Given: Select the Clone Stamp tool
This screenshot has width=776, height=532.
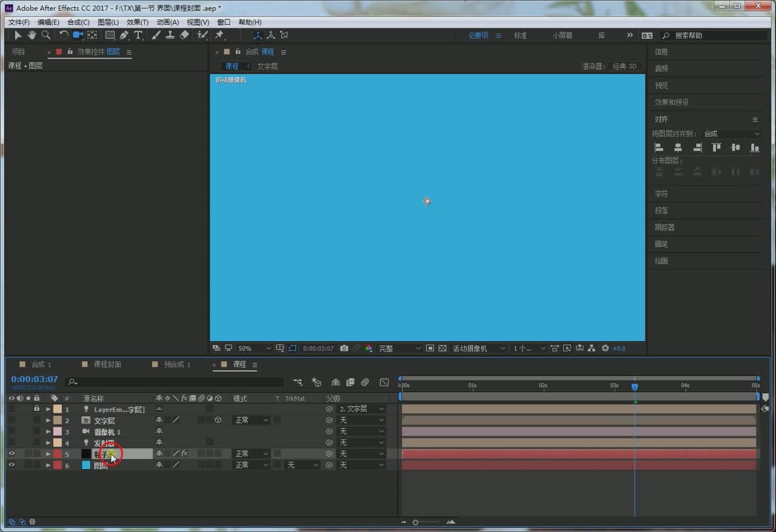Looking at the screenshot, I should (x=170, y=36).
